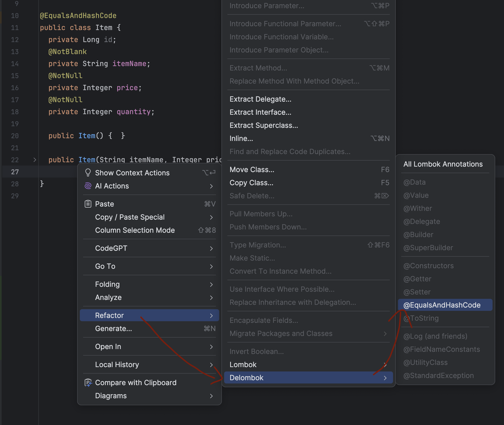Click the @StandardException option

(x=445, y=376)
